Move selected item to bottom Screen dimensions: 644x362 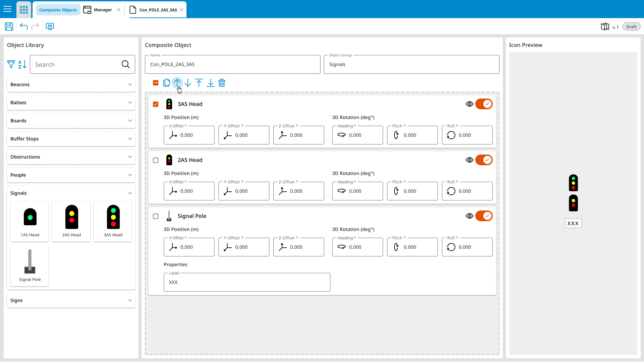tap(210, 83)
